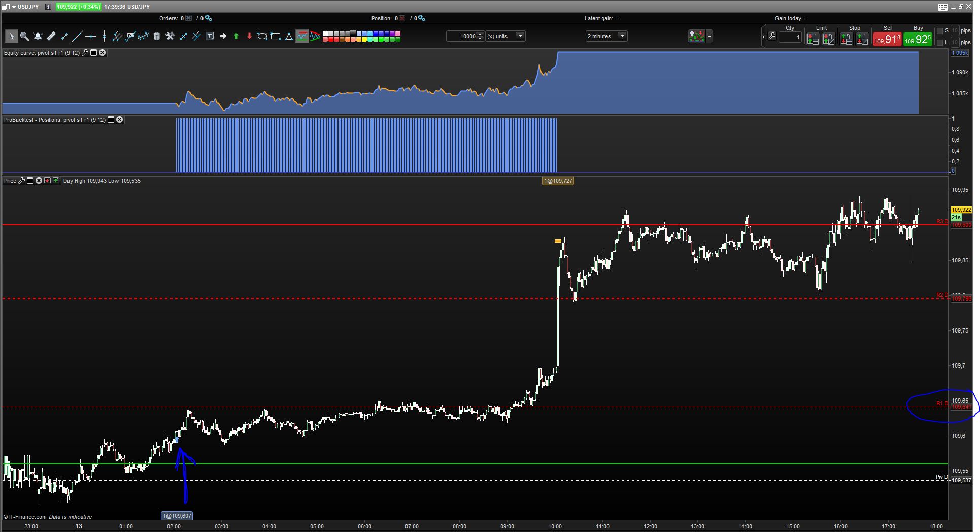The width and height of the screenshot is (980, 532).
Task: Insert a green up arrow marker
Action: point(236,36)
